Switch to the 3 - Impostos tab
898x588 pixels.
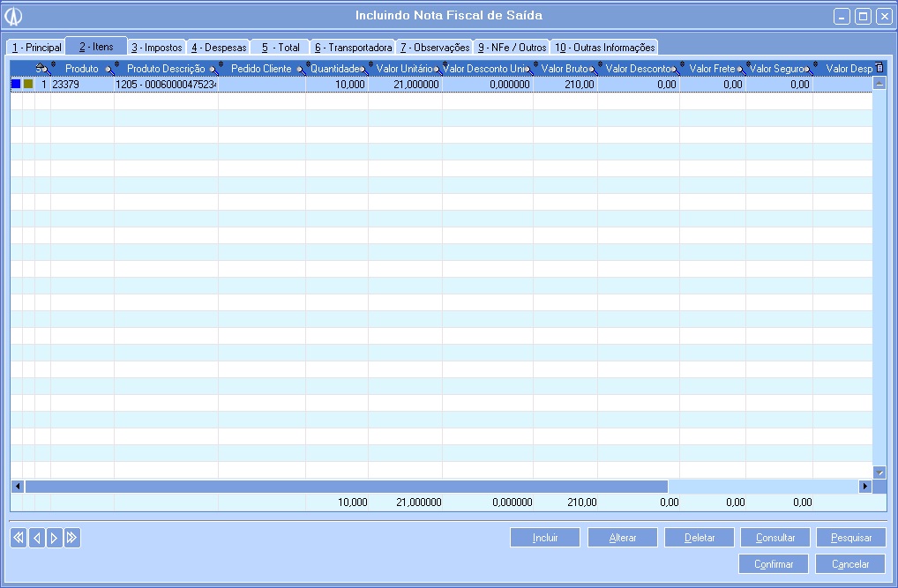click(157, 48)
